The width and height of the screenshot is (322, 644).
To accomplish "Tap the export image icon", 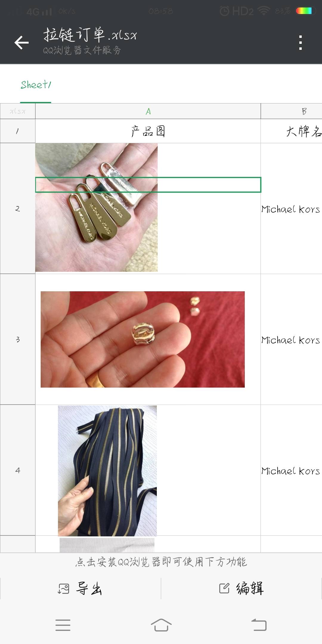I will [63, 589].
